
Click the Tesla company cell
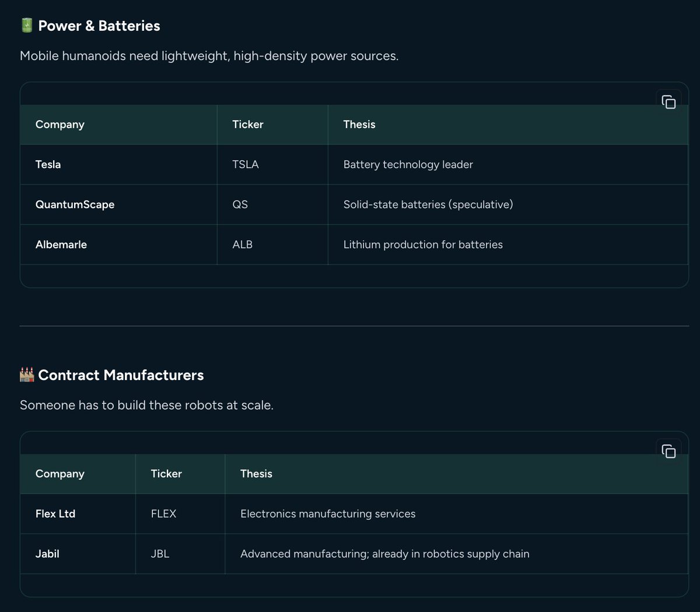48,164
